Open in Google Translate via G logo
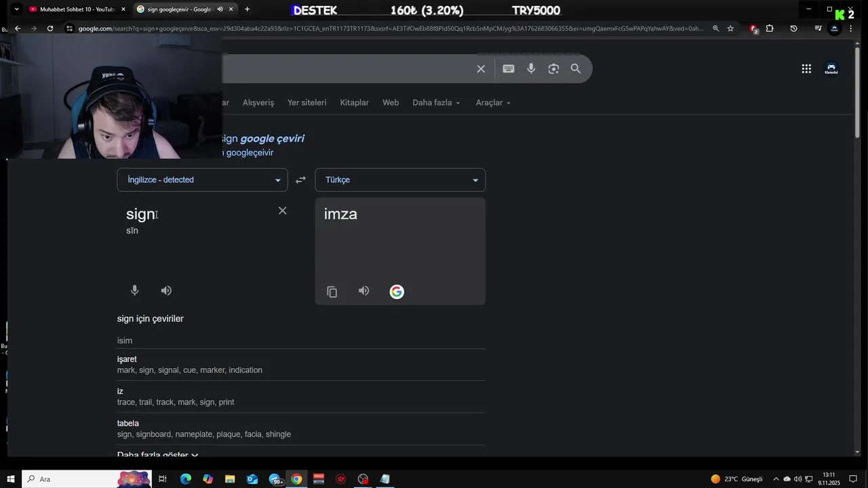The height and width of the screenshot is (488, 868). pos(397,291)
